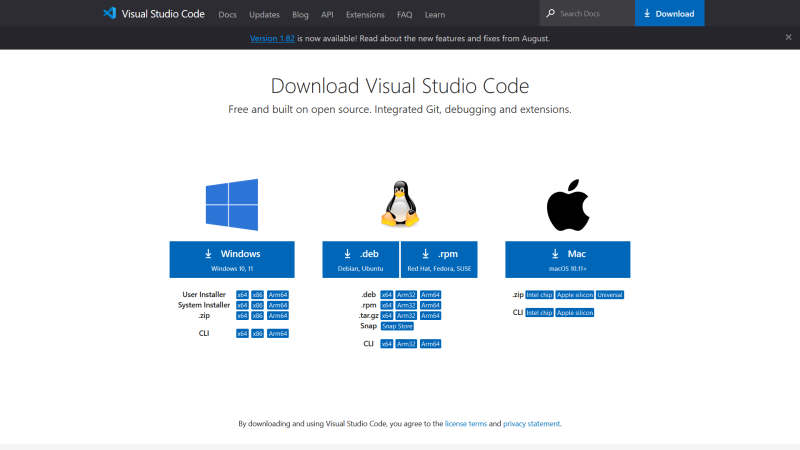The width and height of the screenshot is (800, 450).
Task: Click the blue Download button in header
Action: [x=670, y=14]
